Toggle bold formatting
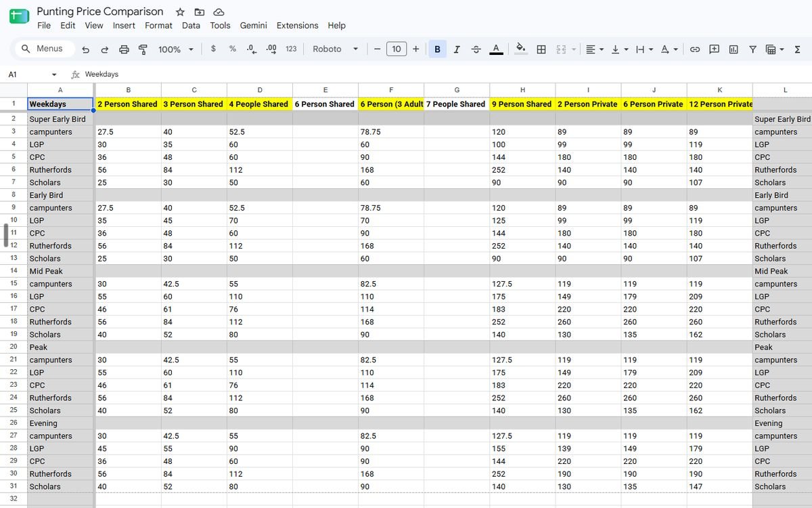 coord(437,49)
